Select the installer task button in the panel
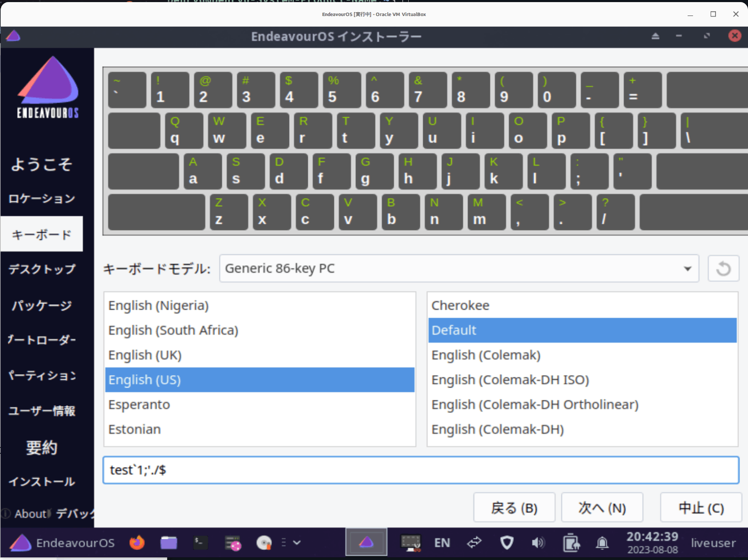The image size is (748, 560). 366,542
